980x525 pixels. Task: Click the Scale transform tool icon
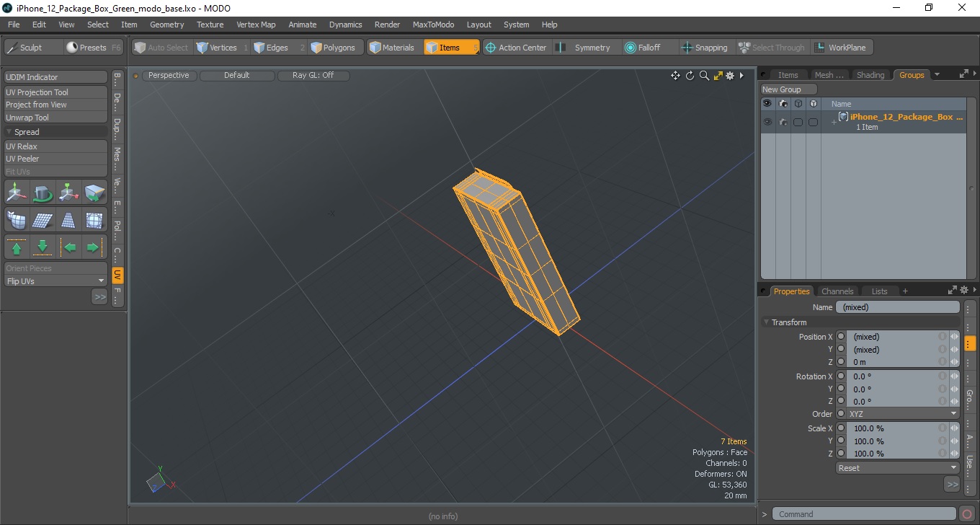point(68,193)
